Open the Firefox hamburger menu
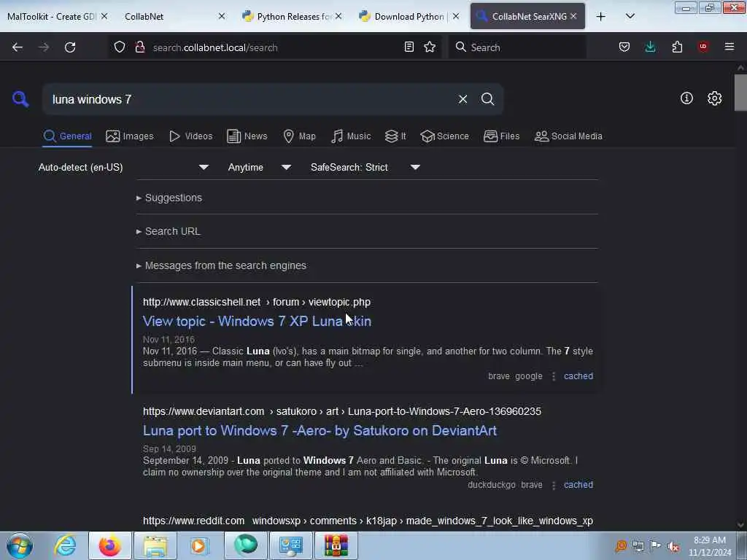The image size is (747, 560). [x=729, y=47]
